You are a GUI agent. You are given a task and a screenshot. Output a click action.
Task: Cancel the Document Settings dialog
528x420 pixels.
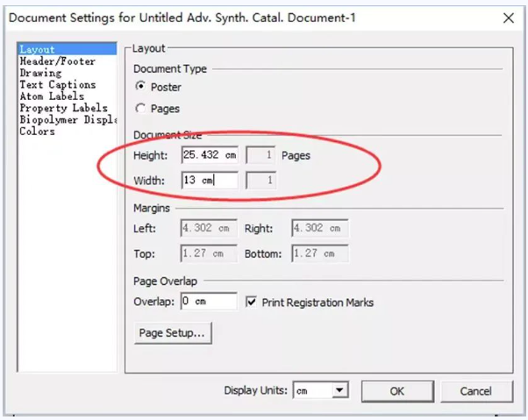(476, 391)
